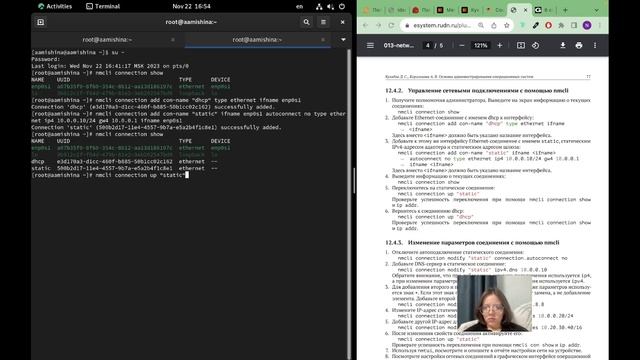Switch to the sixth browser tab
Viewport: 640px width, 360px height.
point(495,10)
